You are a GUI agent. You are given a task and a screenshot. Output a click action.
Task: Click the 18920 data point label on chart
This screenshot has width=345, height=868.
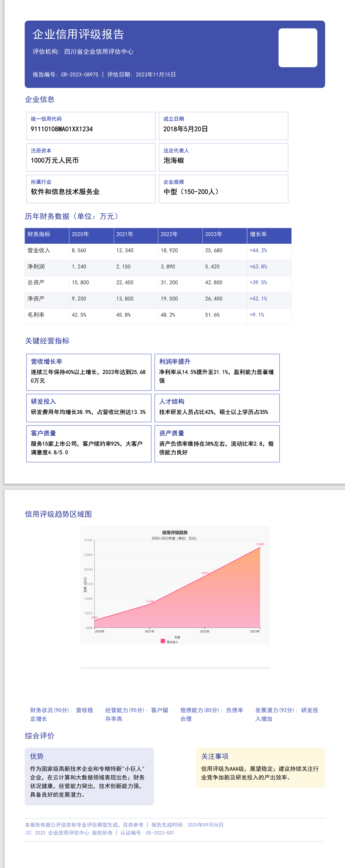point(205,573)
